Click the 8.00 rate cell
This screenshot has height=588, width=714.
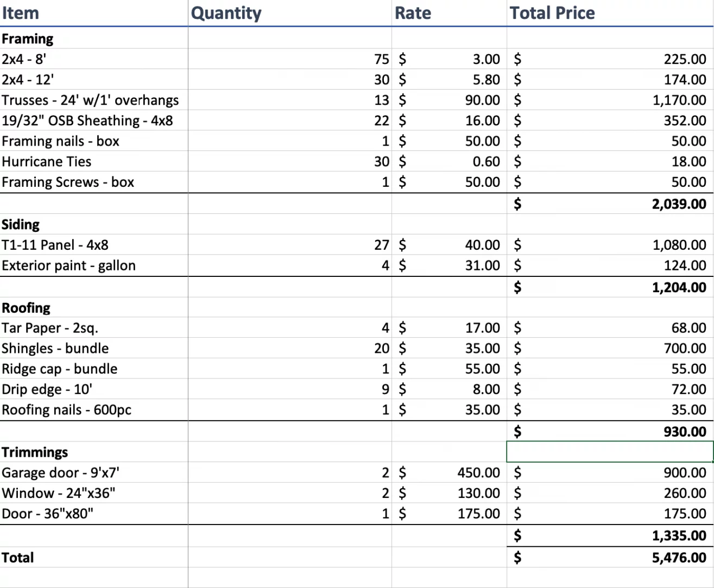click(x=449, y=389)
